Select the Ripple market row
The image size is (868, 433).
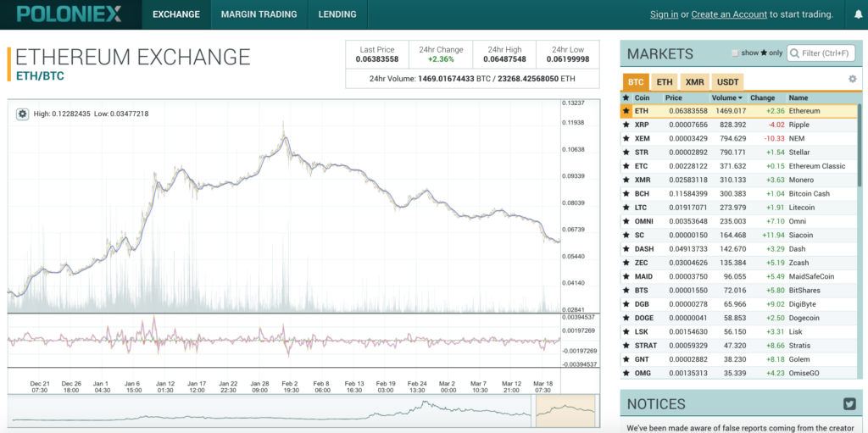coord(738,125)
